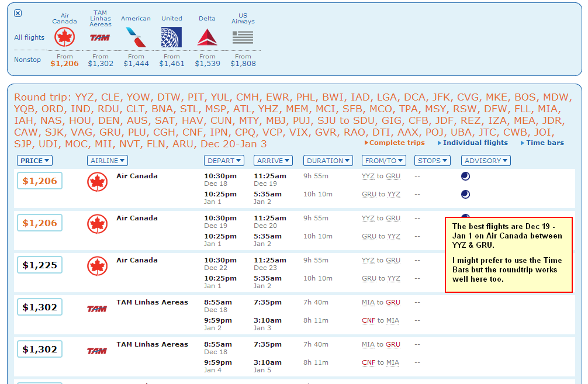The width and height of the screenshot is (588, 384).
Task: Select the All flights row label
Action: click(29, 37)
